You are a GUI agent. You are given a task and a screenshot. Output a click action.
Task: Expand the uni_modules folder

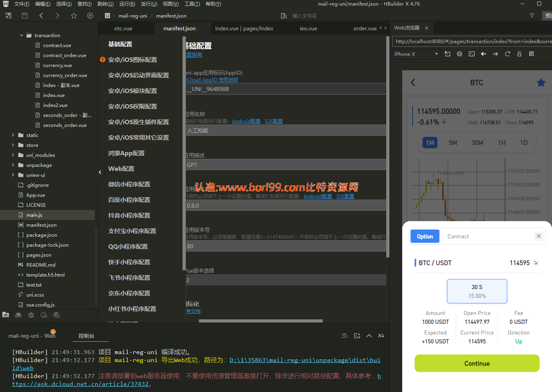(13, 155)
